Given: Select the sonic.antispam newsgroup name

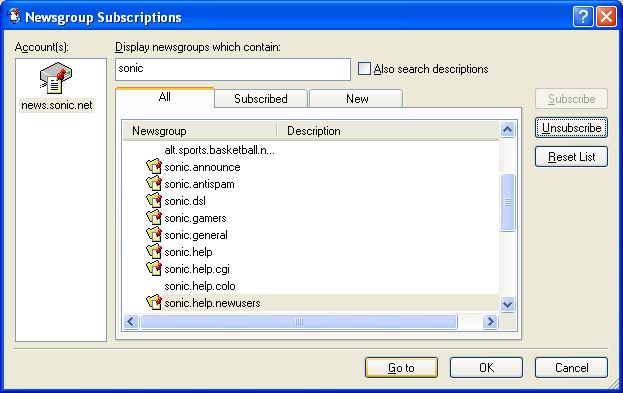Looking at the screenshot, I should (x=199, y=184).
